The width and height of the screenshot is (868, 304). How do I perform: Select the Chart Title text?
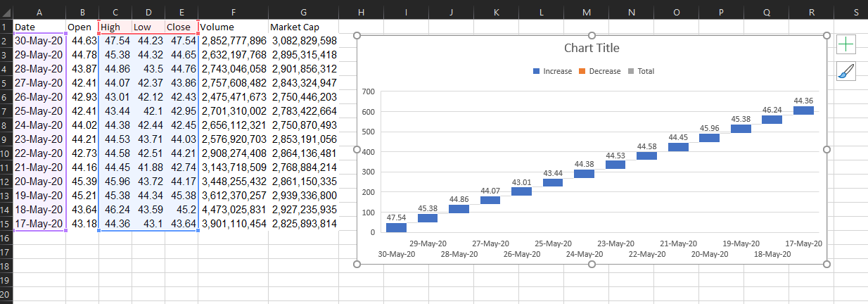pos(592,48)
